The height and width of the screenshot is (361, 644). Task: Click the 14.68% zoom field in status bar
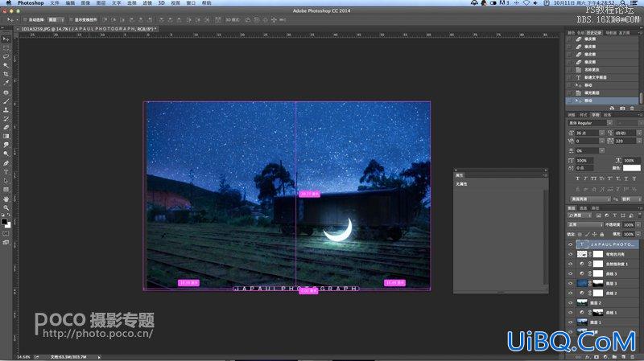pyautogui.click(x=23, y=357)
